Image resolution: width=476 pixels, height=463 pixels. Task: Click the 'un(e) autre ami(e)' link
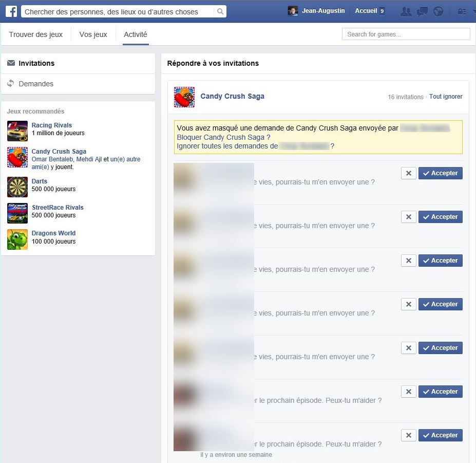(x=86, y=163)
